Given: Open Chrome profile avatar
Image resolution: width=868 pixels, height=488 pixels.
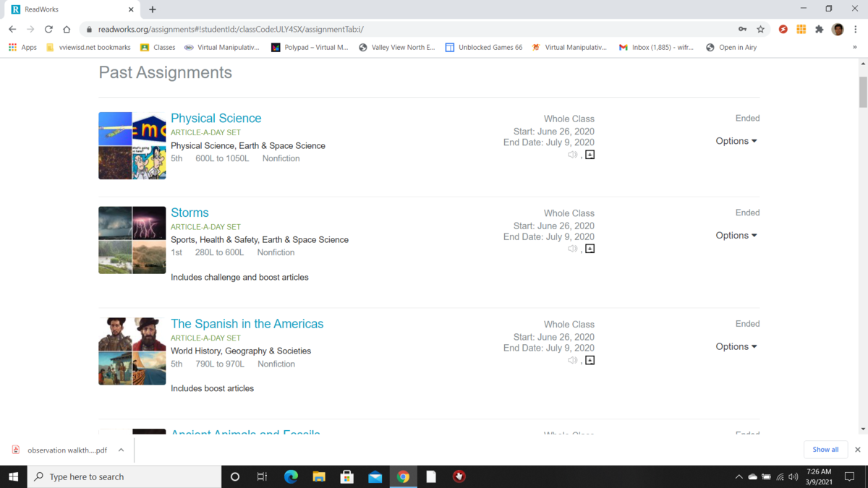Looking at the screenshot, I should (x=838, y=30).
